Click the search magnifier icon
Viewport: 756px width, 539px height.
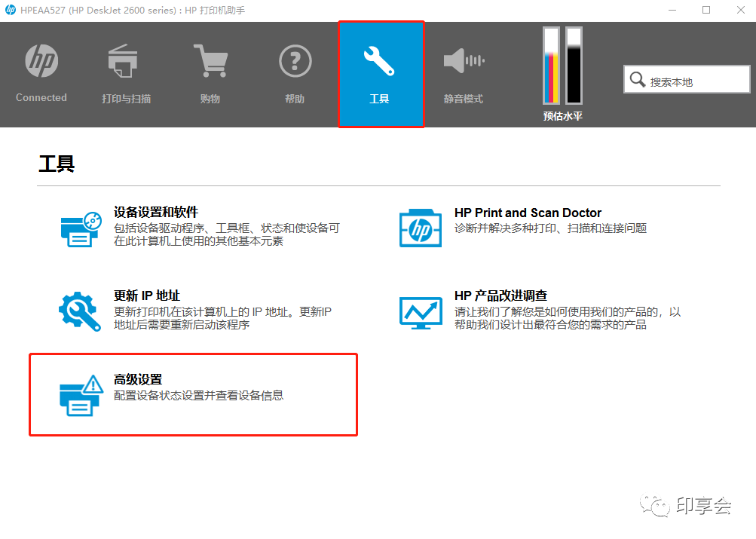click(x=638, y=79)
